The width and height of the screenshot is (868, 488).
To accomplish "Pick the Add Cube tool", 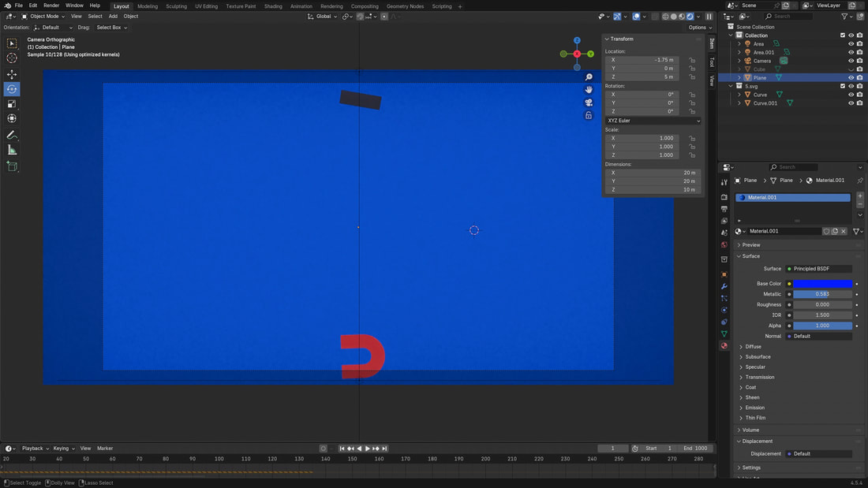I will coord(12,166).
